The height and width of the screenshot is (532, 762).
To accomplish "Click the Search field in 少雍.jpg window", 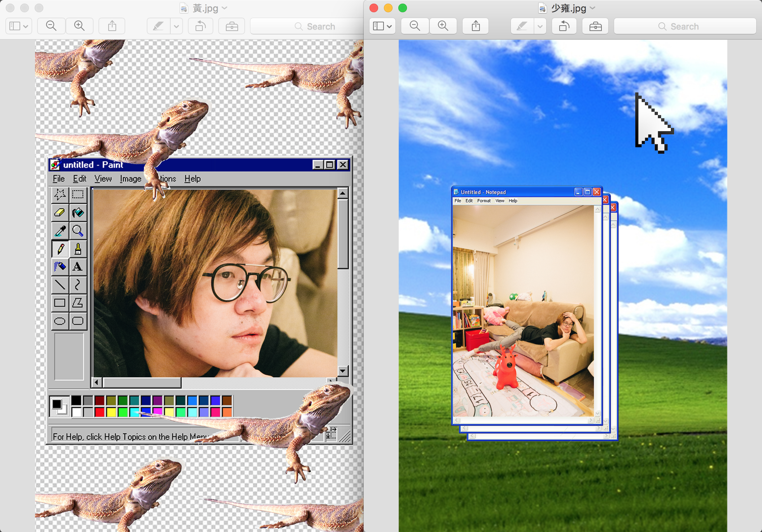I will (x=685, y=26).
